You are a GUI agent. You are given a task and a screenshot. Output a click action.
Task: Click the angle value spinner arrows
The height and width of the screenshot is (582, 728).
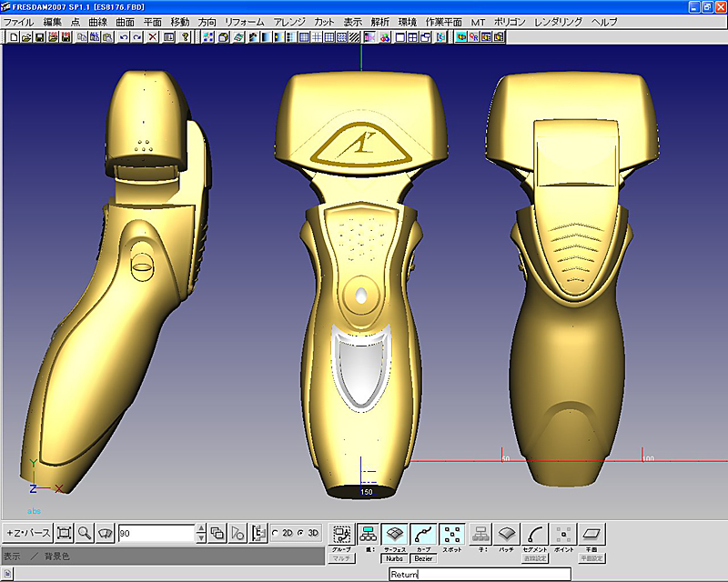(200, 533)
